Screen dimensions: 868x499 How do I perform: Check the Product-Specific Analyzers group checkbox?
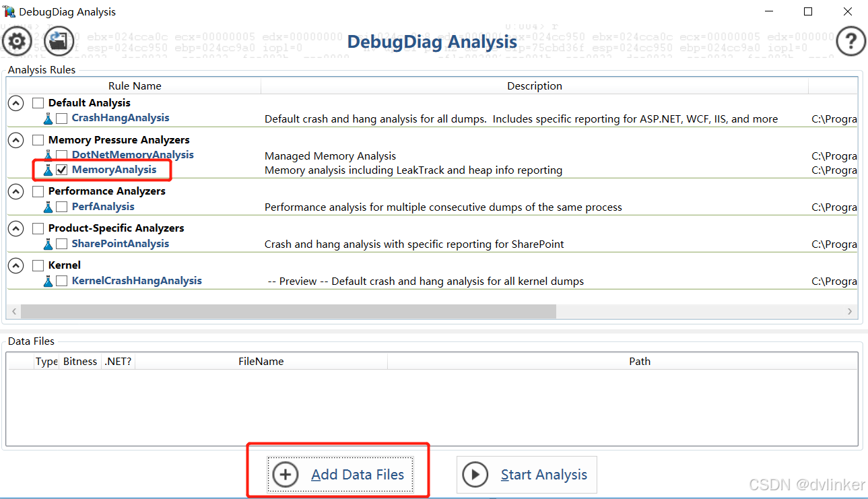pos(38,228)
